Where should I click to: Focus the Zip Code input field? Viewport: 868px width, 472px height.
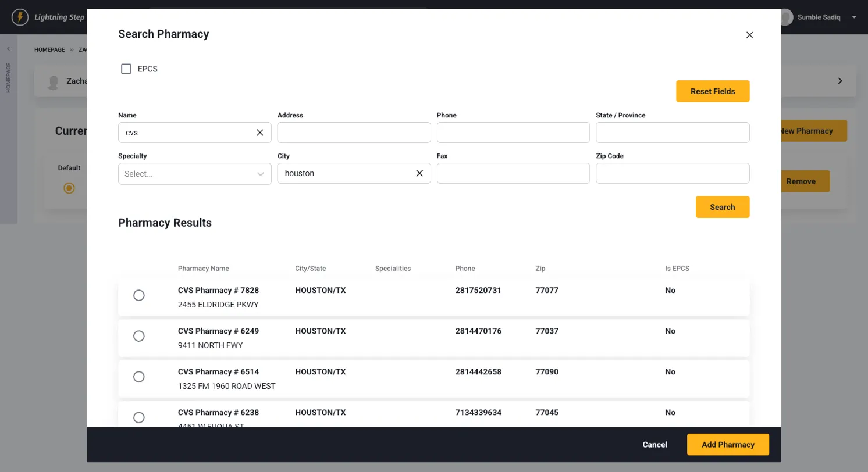[673, 173]
